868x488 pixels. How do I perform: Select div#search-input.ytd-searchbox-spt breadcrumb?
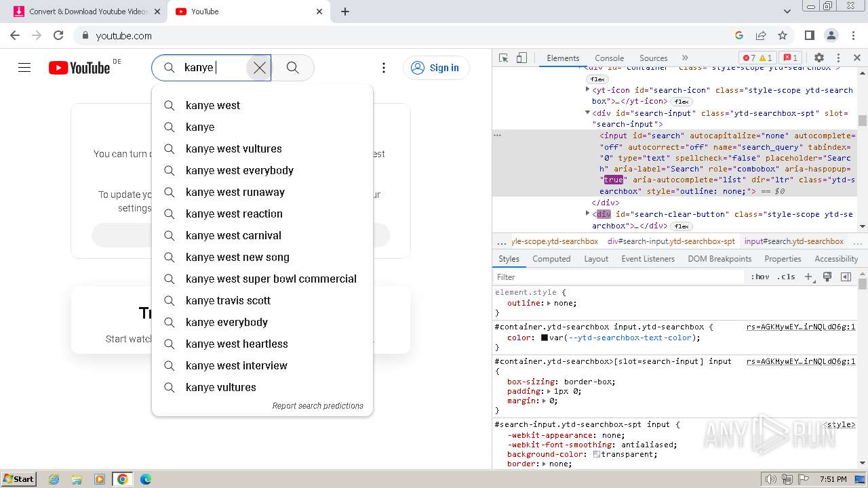click(x=671, y=241)
